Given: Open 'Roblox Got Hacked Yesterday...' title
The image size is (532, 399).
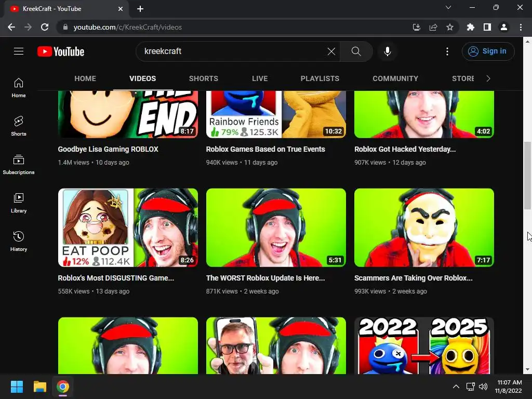Looking at the screenshot, I should tap(405, 149).
